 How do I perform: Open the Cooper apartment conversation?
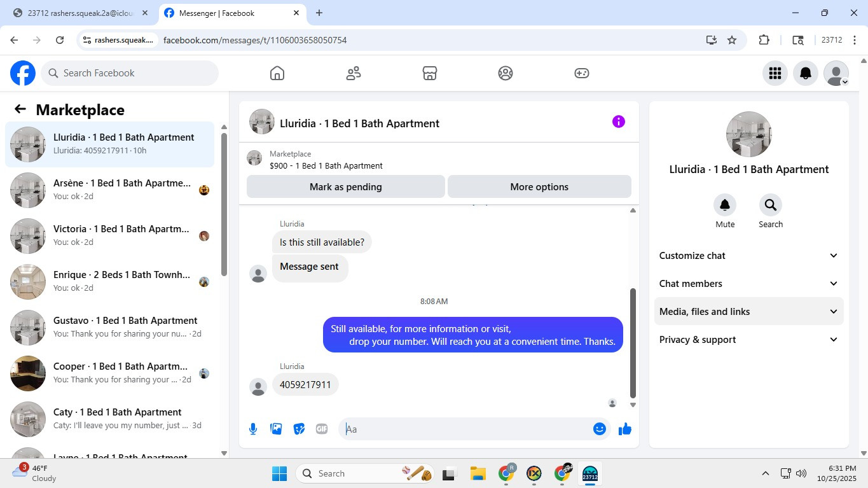click(x=110, y=373)
